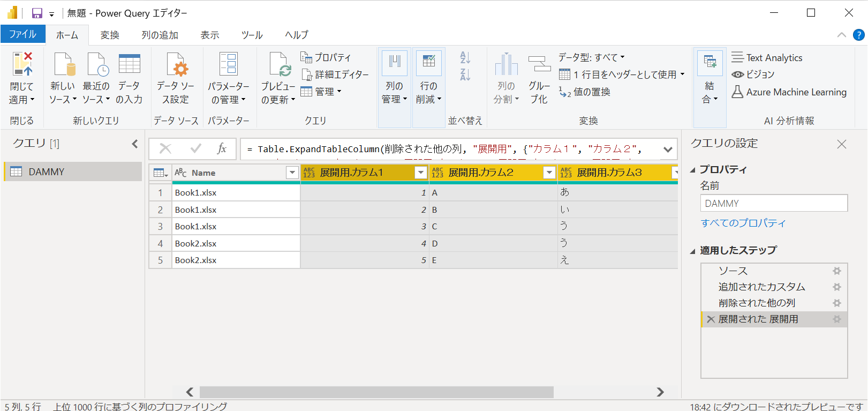Open 展開用.カラム1 column filter dropdown
Image resolution: width=868 pixels, height=411 pixels.
coord(421,173)
